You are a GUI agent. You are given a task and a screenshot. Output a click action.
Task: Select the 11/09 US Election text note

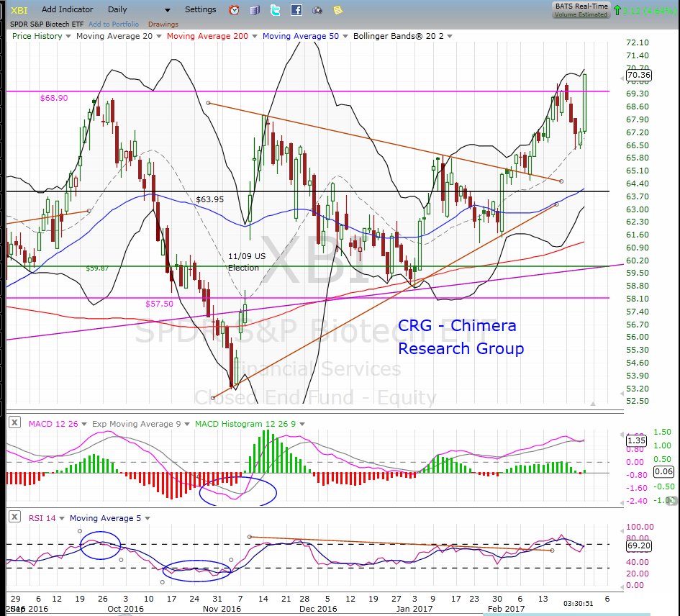247,262
